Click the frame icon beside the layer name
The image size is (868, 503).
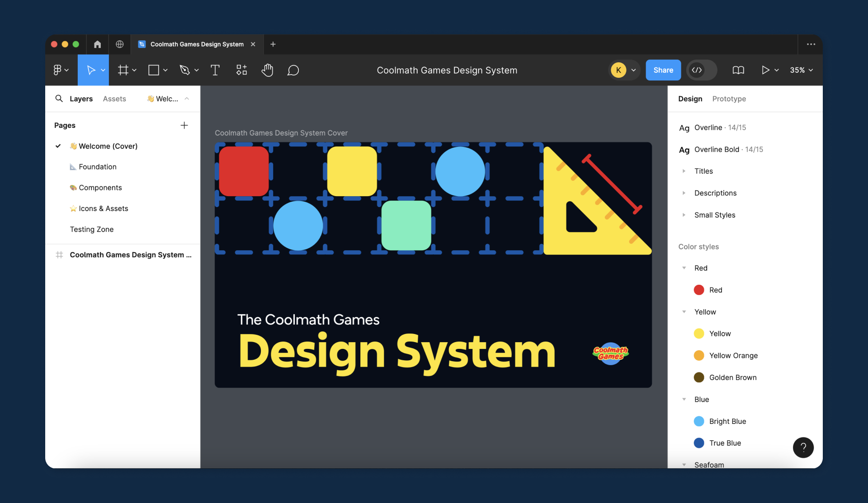[x=59, y=255]
